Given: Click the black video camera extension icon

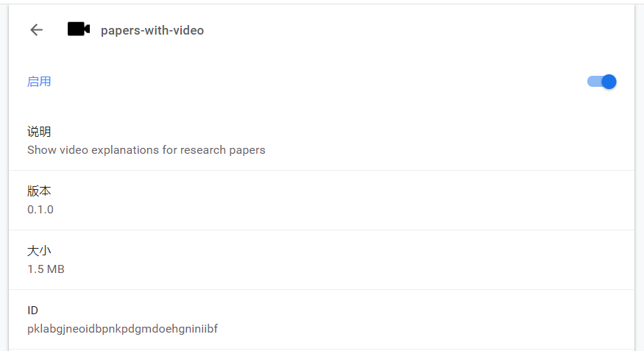Looking at the screenshot, I should point(79,29).
